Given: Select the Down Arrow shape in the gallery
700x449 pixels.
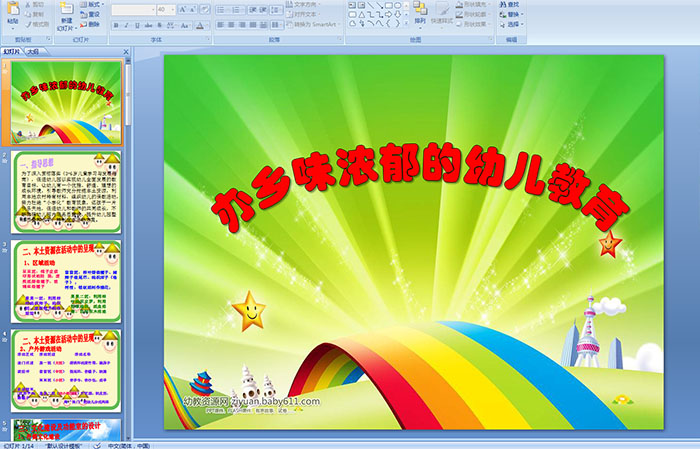Looking at the screenshot, I should [x=397, y=15].
